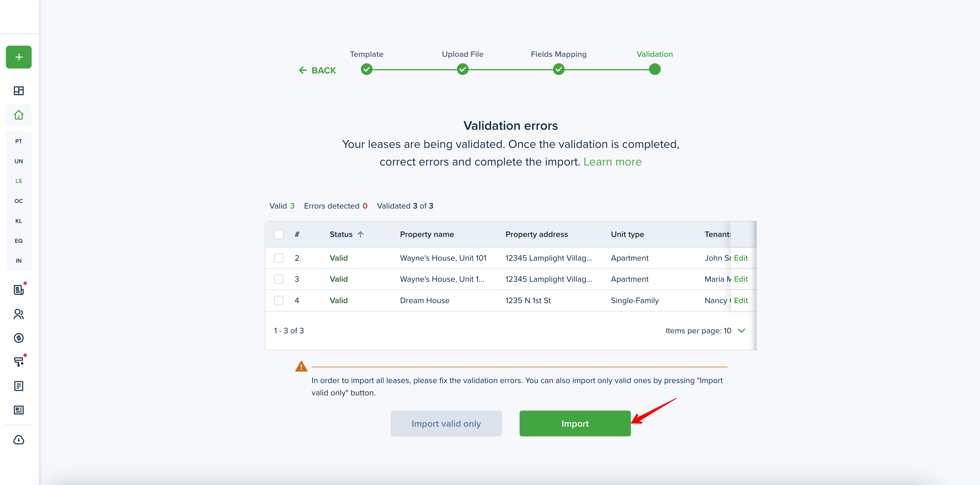The height and width of the screenshot is (485, 980).
Task: Click the green plus add button
Action: [x=19, y=57]
